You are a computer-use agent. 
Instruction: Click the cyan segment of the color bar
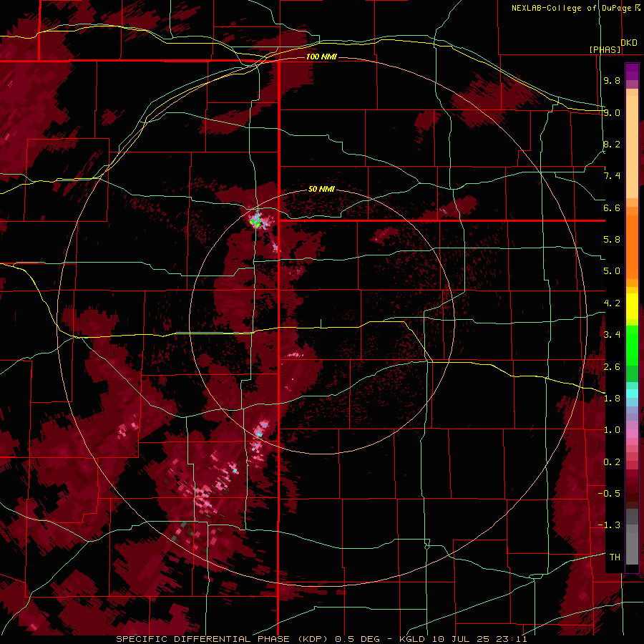pos(632,394)
